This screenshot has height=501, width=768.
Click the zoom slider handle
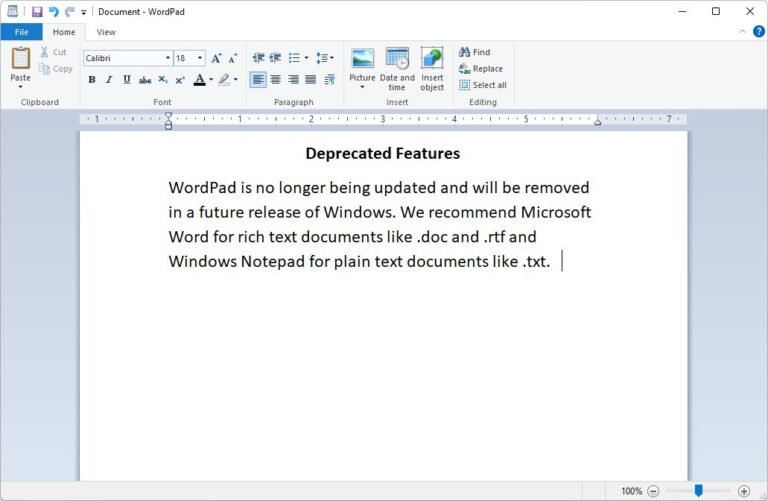(x=698, y=490)
